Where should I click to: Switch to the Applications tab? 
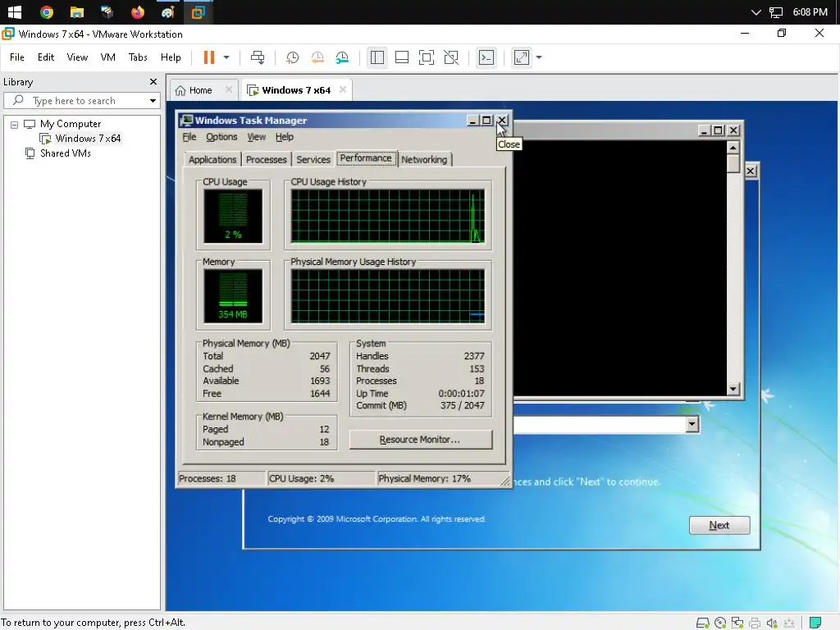tap(212, 160)
